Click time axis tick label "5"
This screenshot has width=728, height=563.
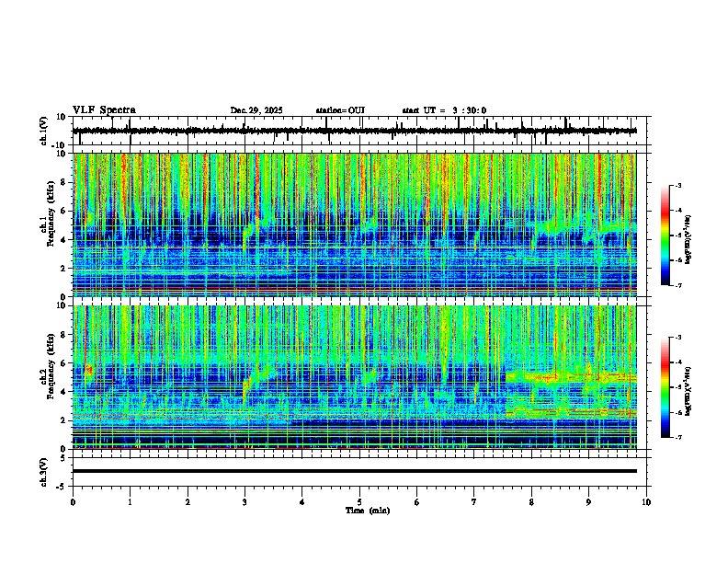point(359,502)
